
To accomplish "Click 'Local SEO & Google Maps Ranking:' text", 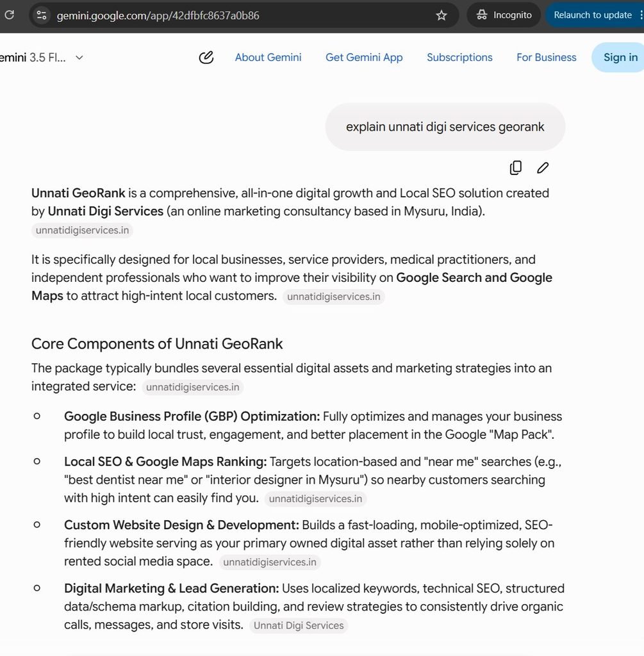I will click(x=165, y=461).
